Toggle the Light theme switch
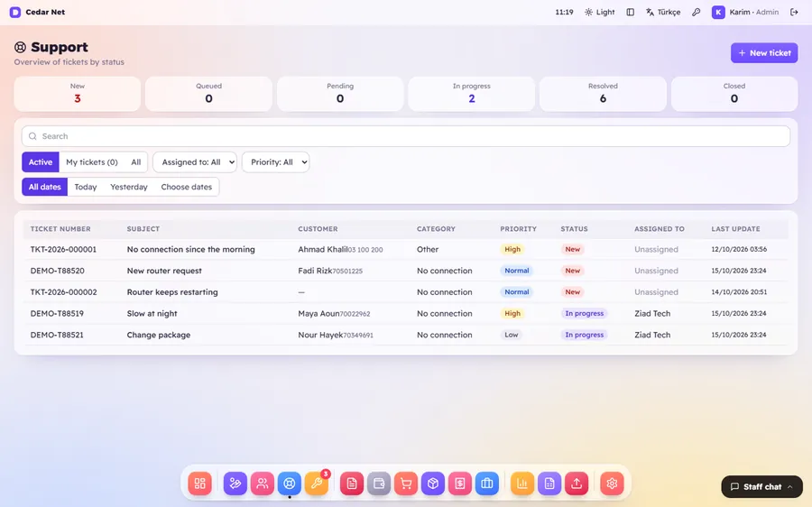 click(600, 12)
